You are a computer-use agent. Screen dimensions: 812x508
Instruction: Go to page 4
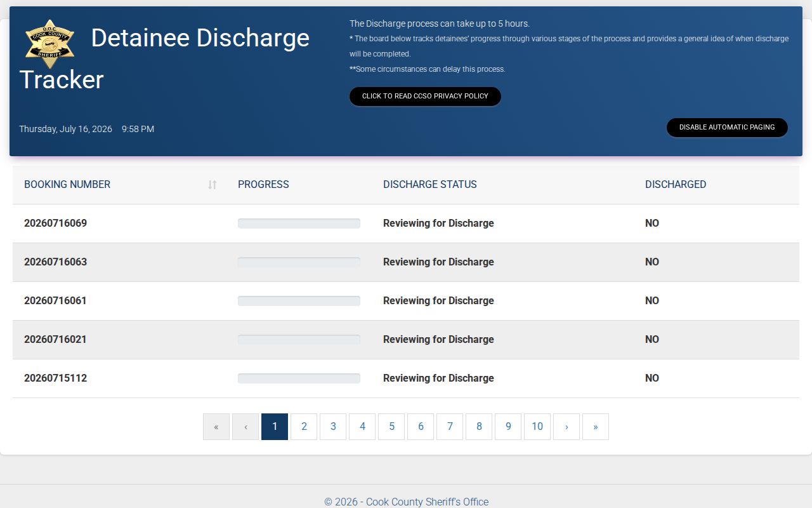pos(362,427)
